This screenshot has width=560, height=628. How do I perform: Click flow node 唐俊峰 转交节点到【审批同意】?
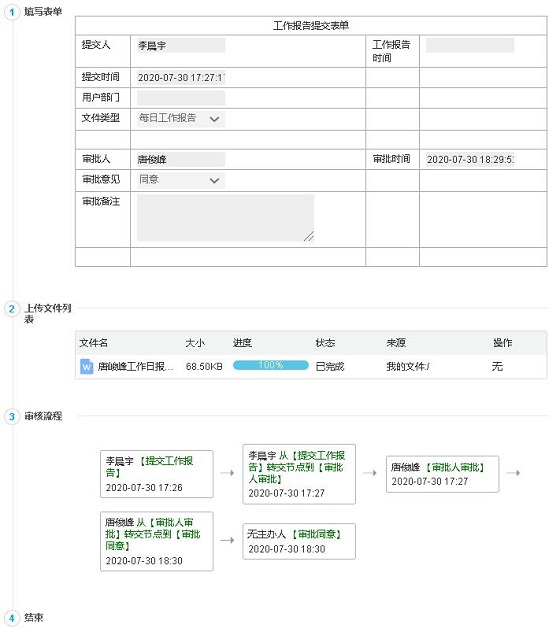click(x=157, y=541)
